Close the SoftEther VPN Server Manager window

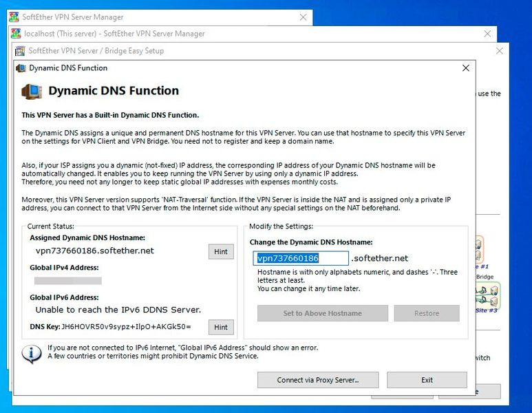click(x=304, y=17)
